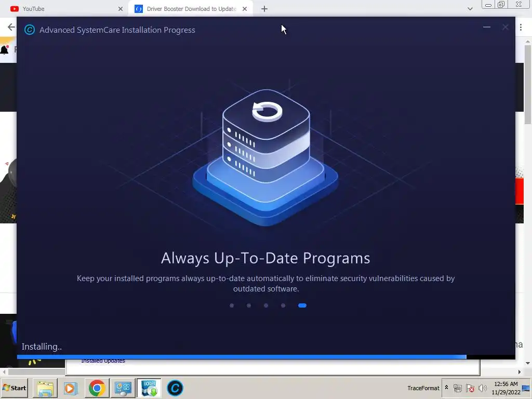Click the scroll-up arrow of the browser scrollbar
This screenshot has height=399, width=532.
[528, 42]
